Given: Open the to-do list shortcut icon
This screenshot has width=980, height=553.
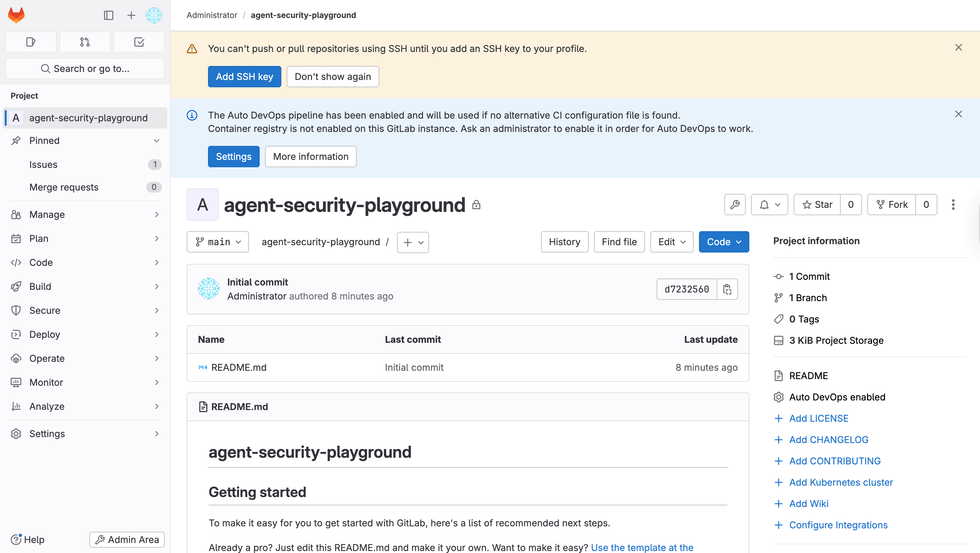Looking at the screenshot, I should point(139,42).
